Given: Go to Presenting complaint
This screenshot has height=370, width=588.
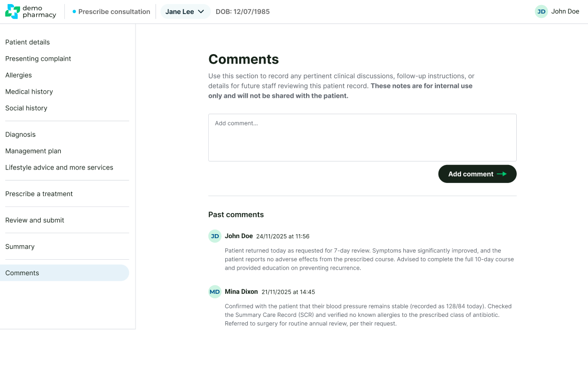Looking at the screenshot, I should pyautogui.click(x=38, y=59).
